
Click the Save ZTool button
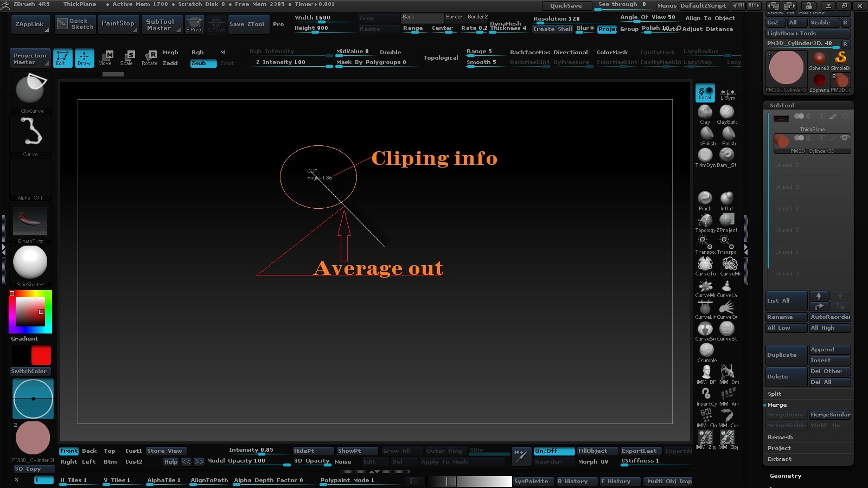click(x=248, y=24)
